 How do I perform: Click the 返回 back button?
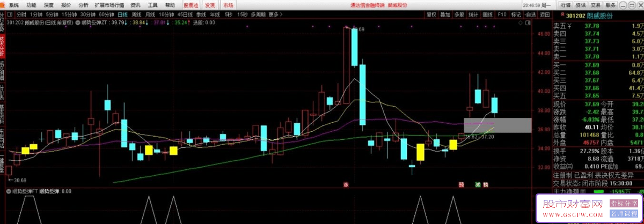pyautogui.click(x=545, y=14)
